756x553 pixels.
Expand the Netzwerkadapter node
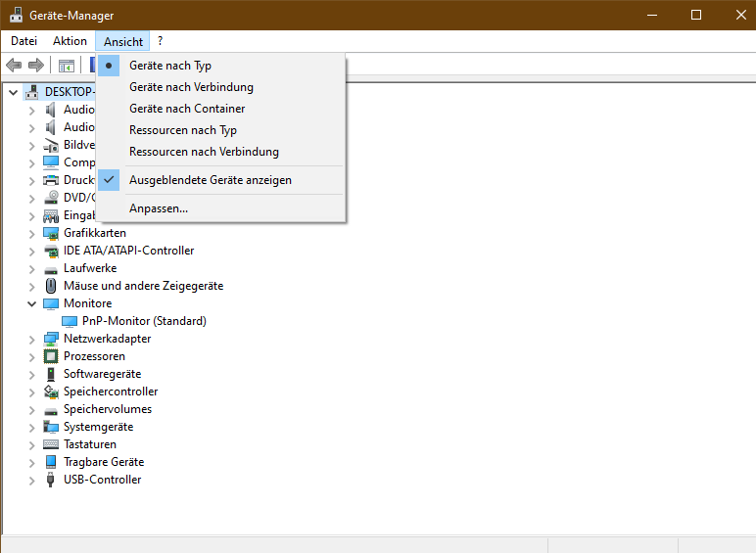(x=31, y=340)
